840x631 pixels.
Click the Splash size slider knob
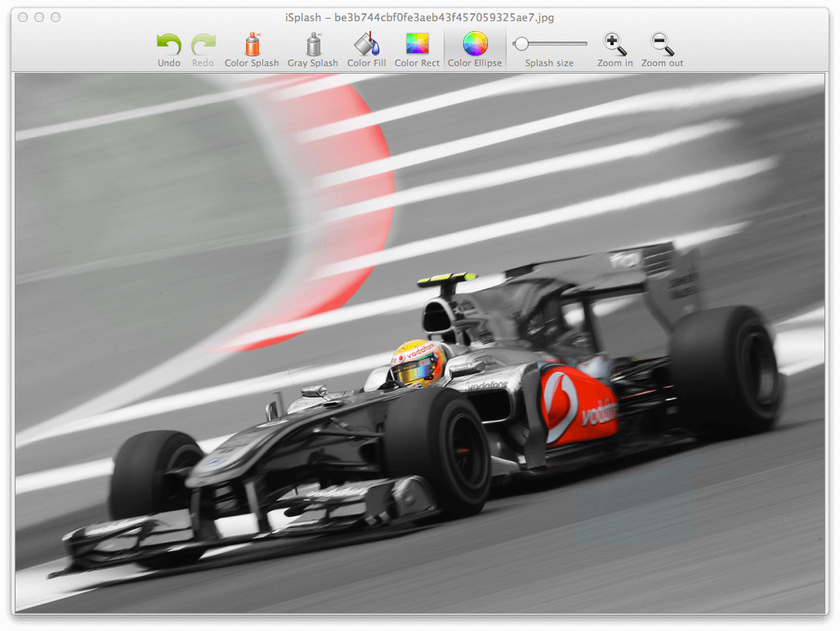click(x=521, y=44)
